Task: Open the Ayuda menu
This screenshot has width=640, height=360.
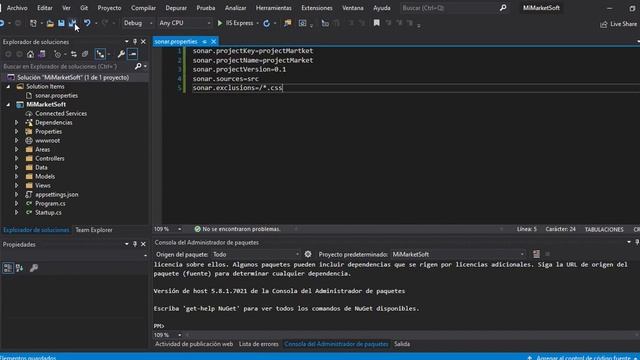Action: coord(382,8)
